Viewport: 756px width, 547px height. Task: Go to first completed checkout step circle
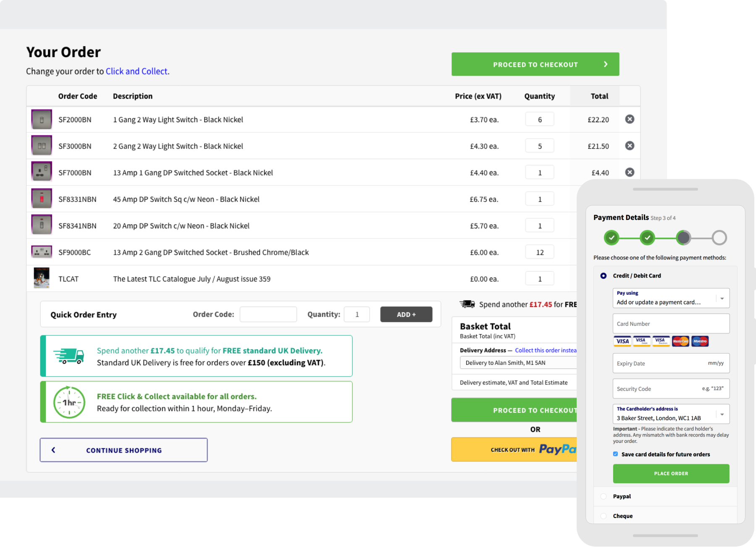click(612, 238)
